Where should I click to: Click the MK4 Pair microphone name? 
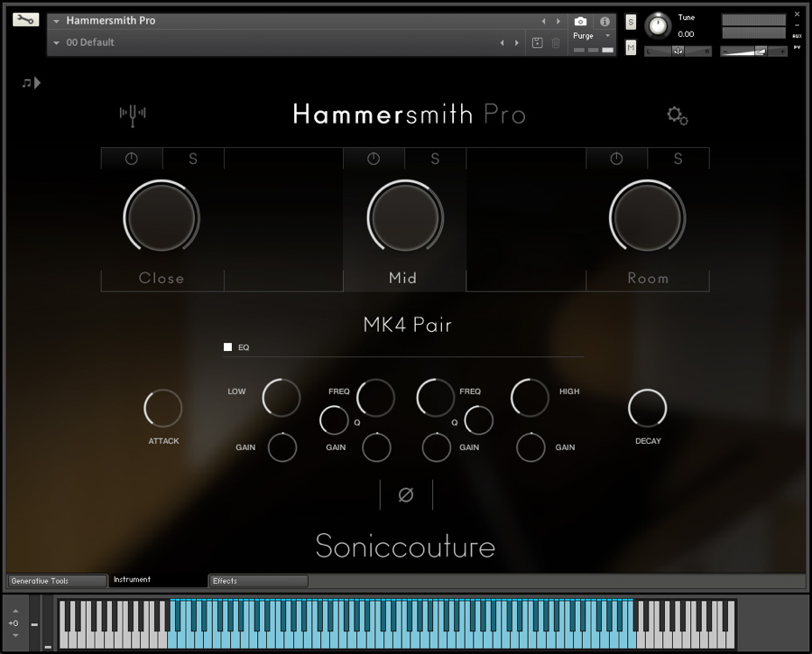[408, 325]
